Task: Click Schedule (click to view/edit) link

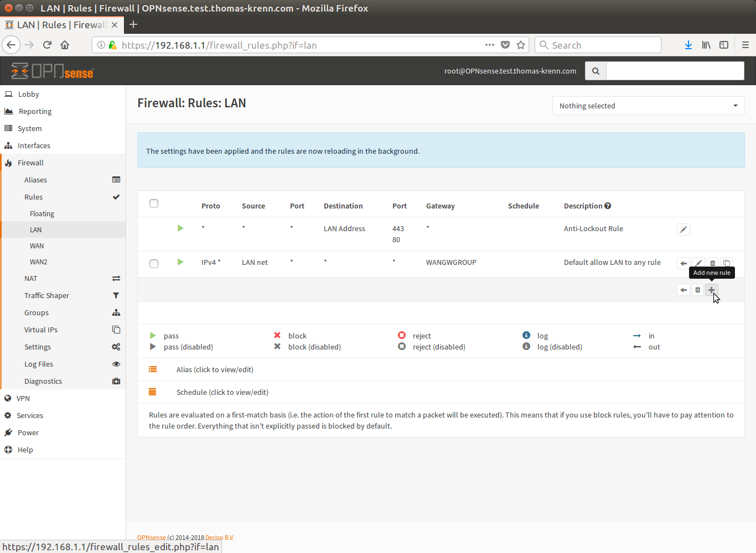Action: 222,392
